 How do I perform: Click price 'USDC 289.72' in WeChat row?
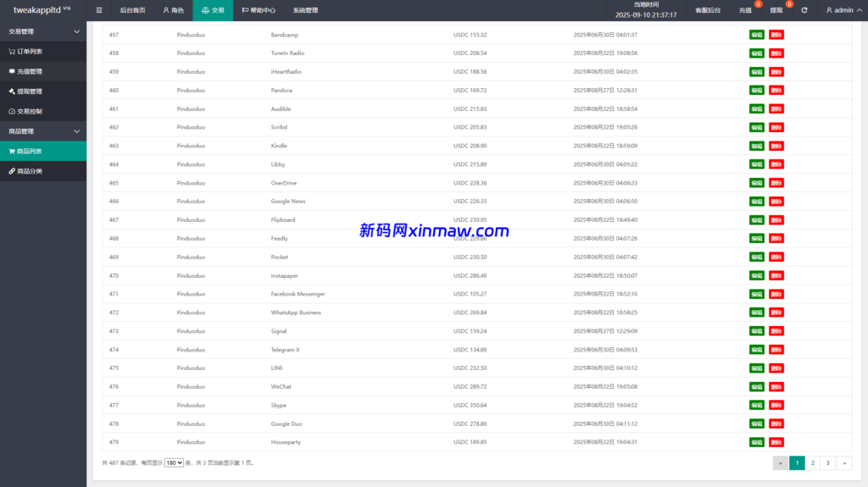(x=470, y=387)
